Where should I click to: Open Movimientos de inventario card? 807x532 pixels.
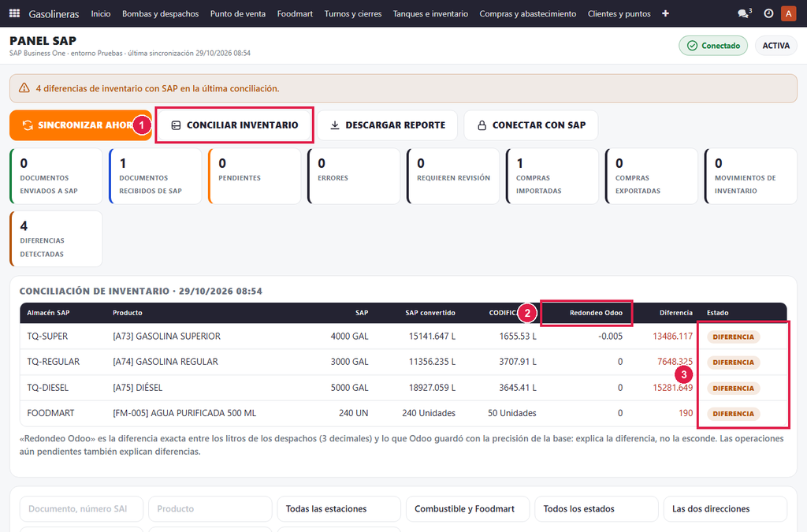[x=751, y=176]
